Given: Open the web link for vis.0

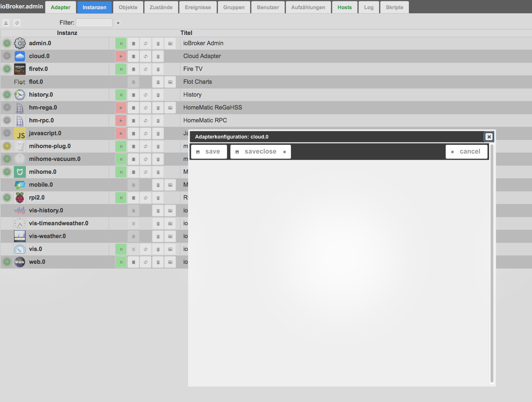Looking at the screenshot, I should point(170,249).
